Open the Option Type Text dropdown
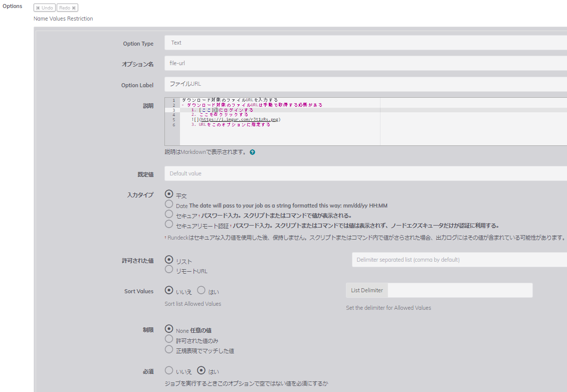567x392 pixels. [x=365, y=43]
